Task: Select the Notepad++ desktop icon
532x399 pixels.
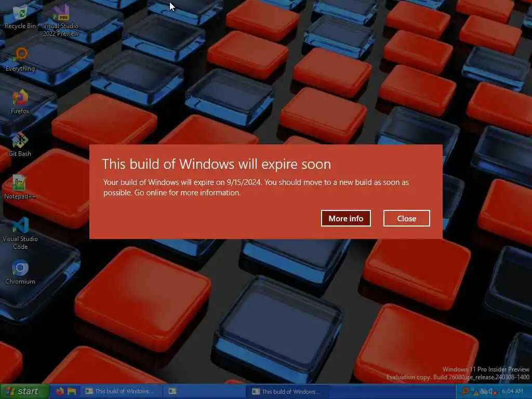Action: tap(20, 187)
